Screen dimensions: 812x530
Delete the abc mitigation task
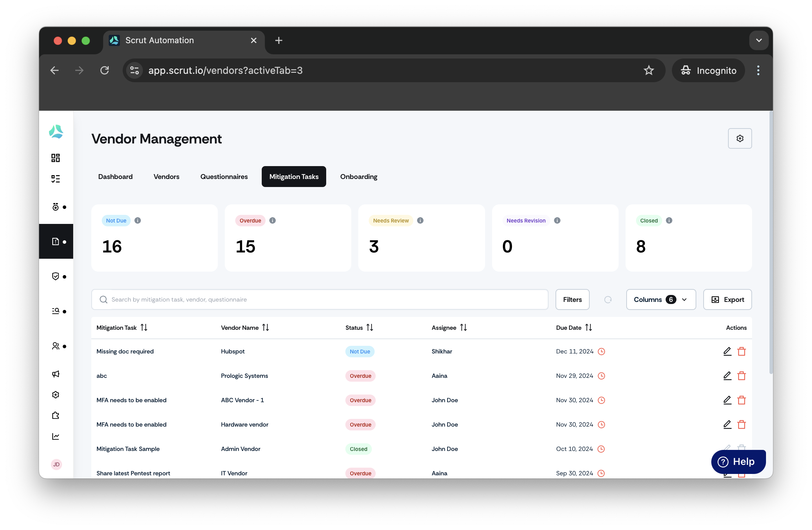click(742, 376)
